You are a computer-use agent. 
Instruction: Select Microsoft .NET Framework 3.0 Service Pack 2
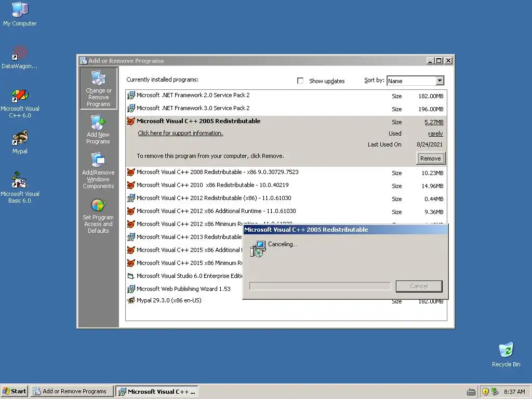click(x=286, y=109)
